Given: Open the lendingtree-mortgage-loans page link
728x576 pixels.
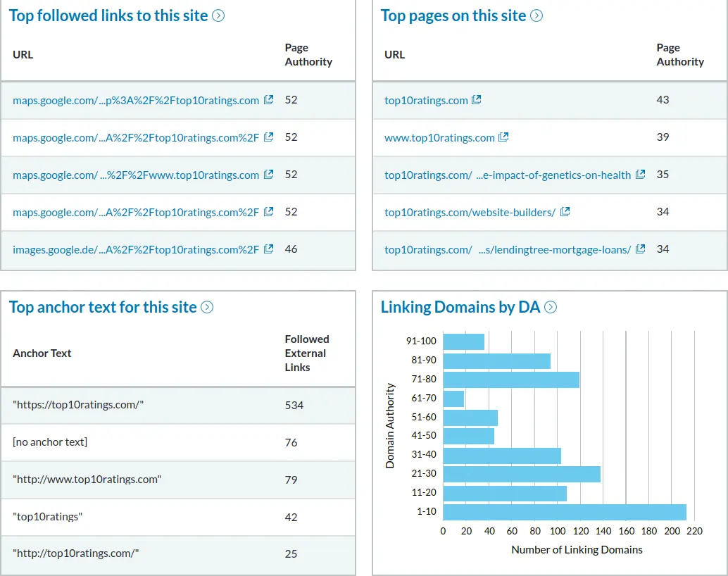Looking at the screenshot, I should click(508, 250).
